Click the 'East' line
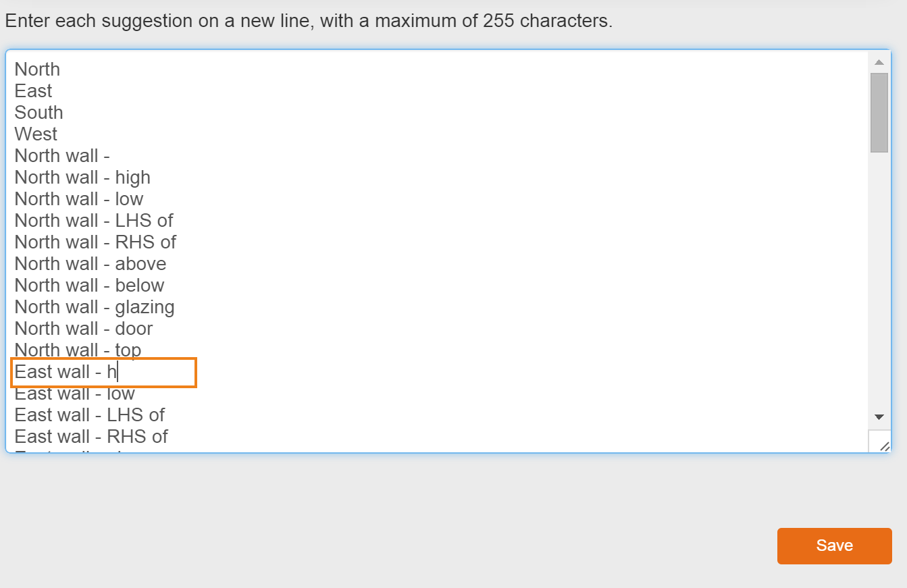907x588 pixels. pyautogui.click(x=33, y=91)
